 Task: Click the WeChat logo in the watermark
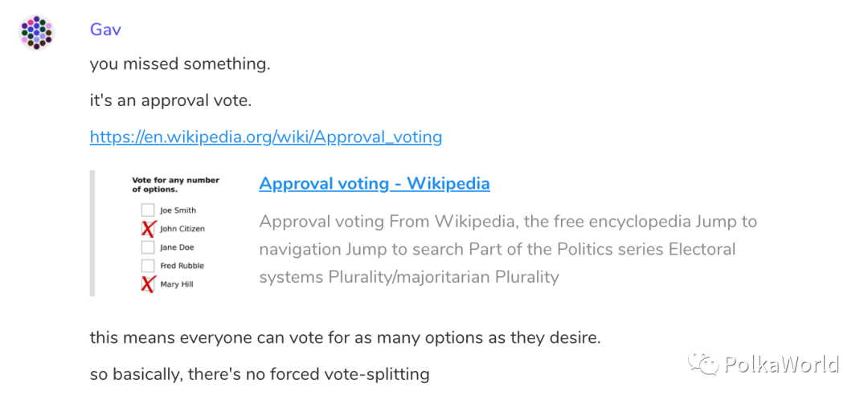click(x=706, y=365)
